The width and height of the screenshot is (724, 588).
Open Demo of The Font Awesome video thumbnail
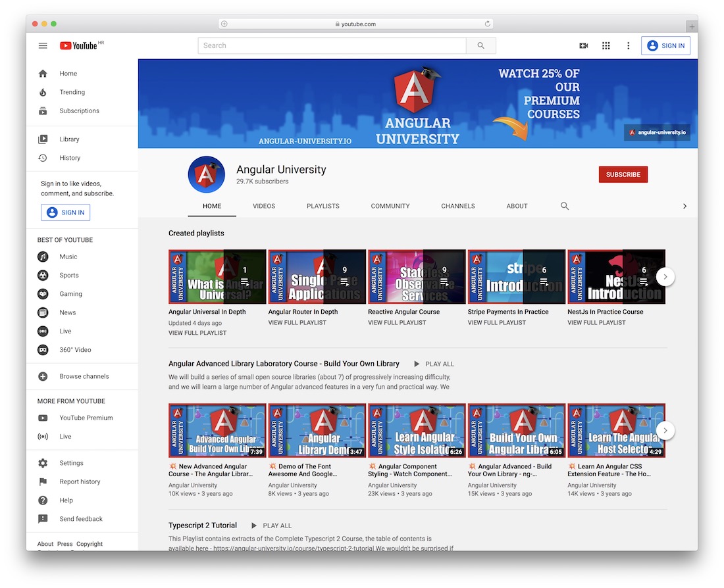pyautogui.click(x=317, y=431)
